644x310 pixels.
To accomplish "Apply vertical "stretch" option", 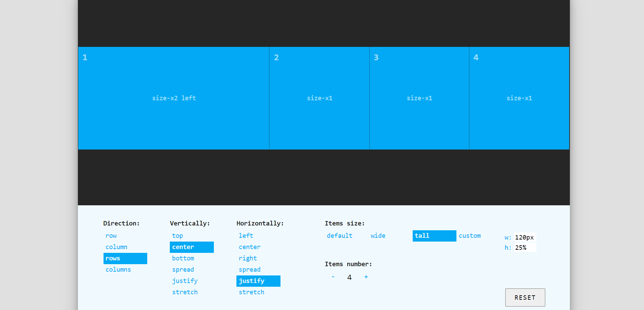I will pyautogui.click(x=185, y=292).
